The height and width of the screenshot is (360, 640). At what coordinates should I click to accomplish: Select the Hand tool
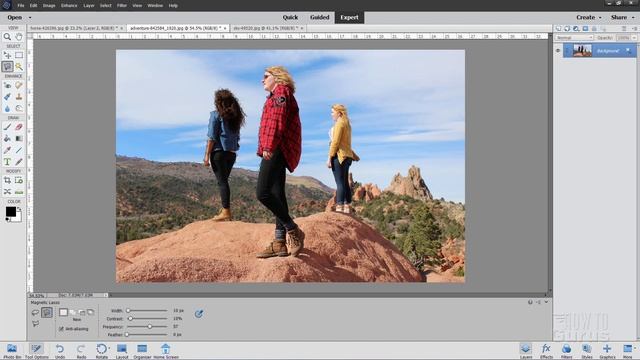(x=19, y=37)
